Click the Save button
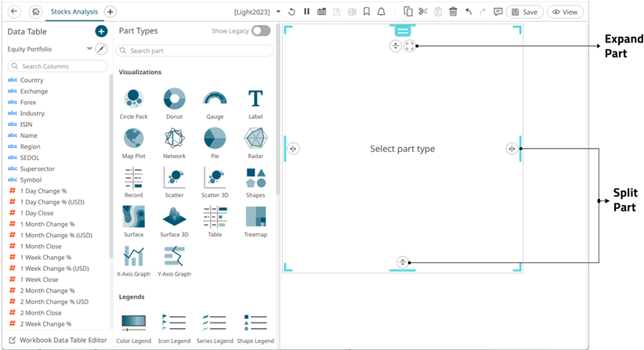 pos(524,12)
